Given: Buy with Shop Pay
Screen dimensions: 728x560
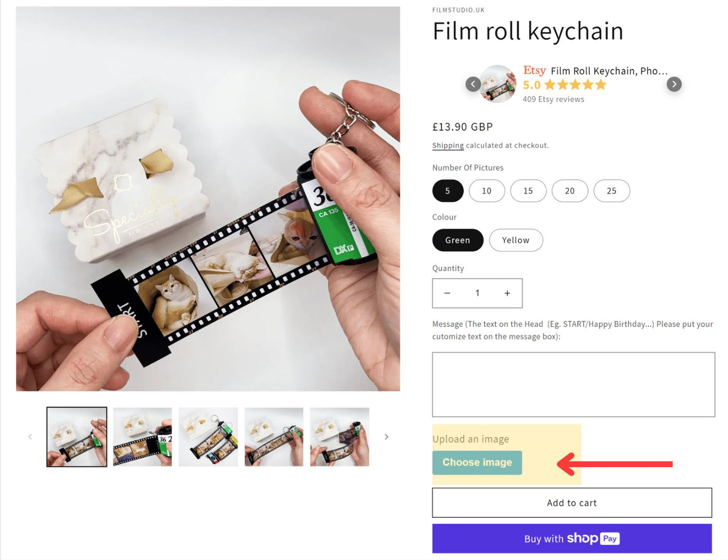Looking at the screenshot, I should click(572, 538).
